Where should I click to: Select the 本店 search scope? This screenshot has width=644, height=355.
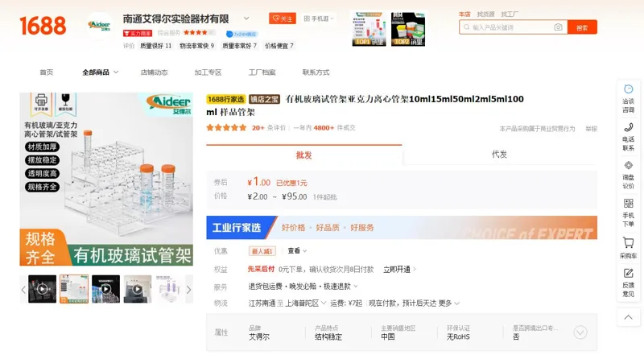pos(464,14)
